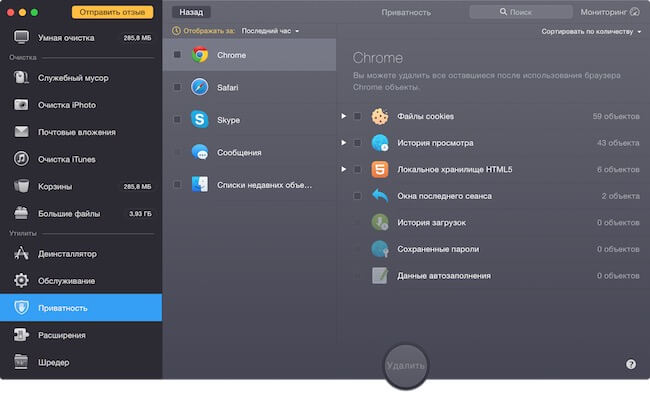Click the Отправить отзыв feedback button
The height and width of the screenshot is (399, 650).
[x=112, y=12]
